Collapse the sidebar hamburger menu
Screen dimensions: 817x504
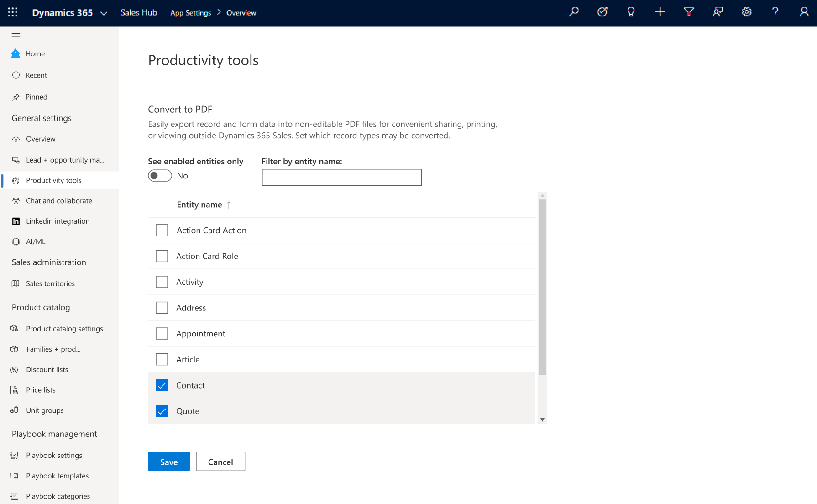16,34
